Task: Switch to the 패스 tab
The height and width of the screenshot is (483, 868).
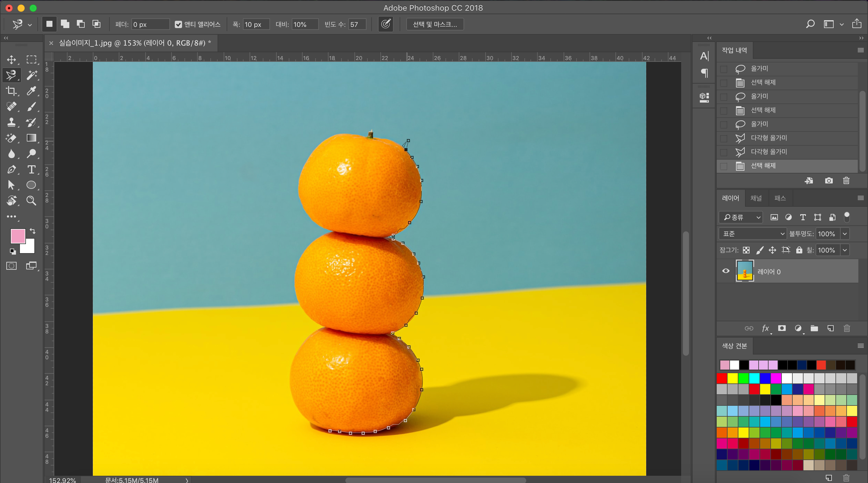Action: point(780,198)
